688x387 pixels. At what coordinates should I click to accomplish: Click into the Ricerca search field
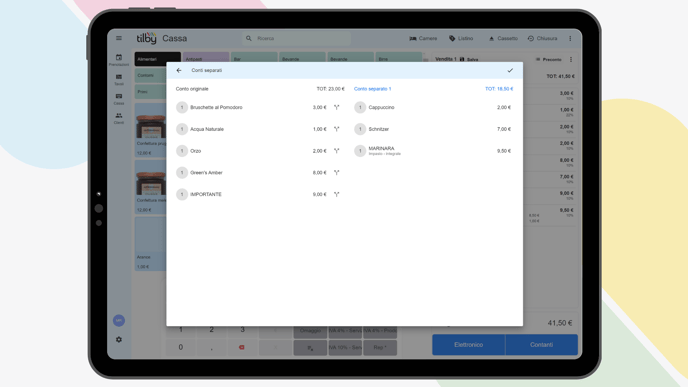pos(297,38)
